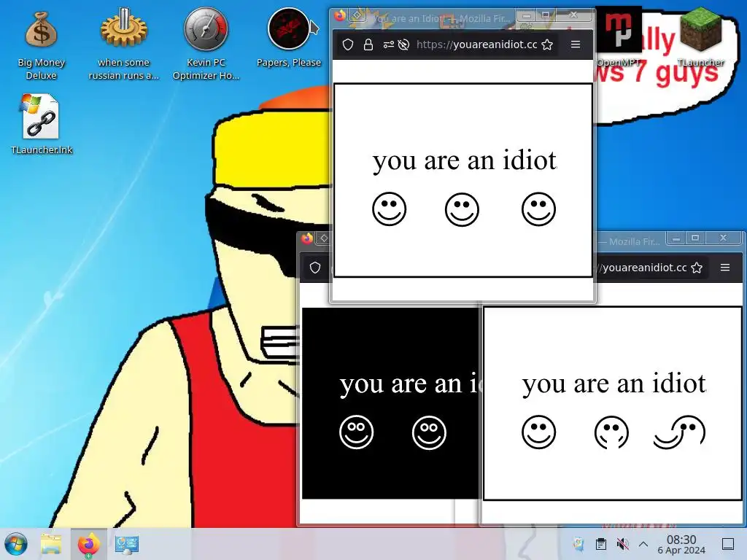Viewport: 747px width, 560px height.
Task: Minimize the top Firefox window
Action: 527,15
